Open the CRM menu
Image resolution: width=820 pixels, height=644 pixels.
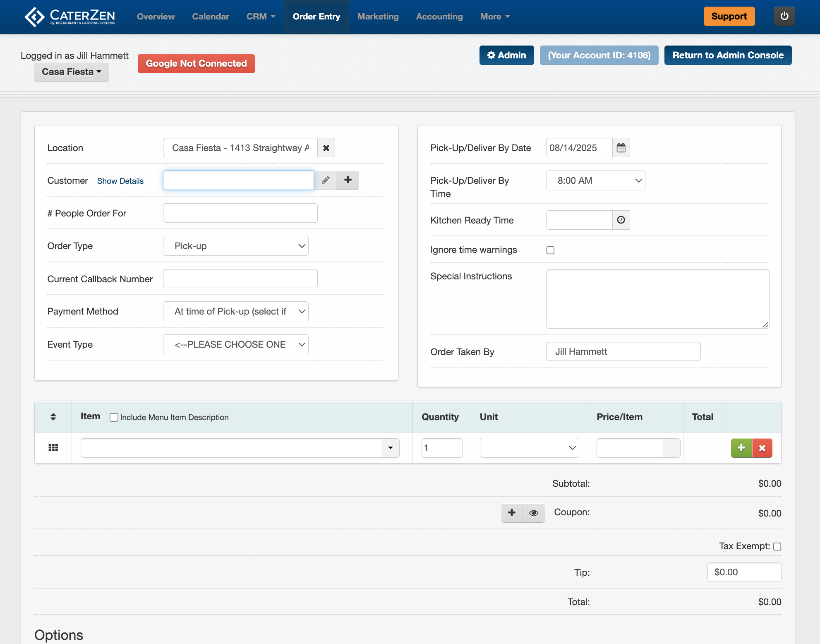coord(261,17)
